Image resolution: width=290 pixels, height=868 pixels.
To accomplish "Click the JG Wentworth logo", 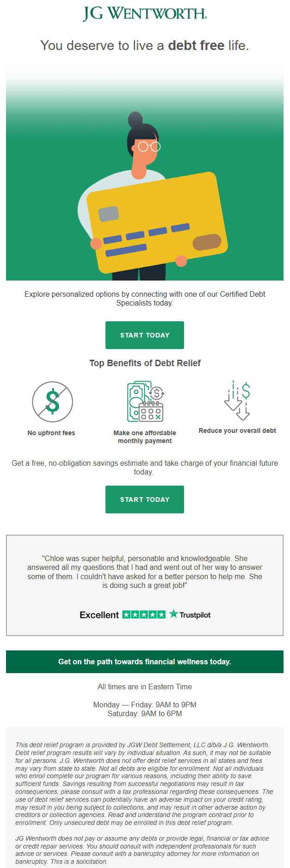I will click(145, 14).
